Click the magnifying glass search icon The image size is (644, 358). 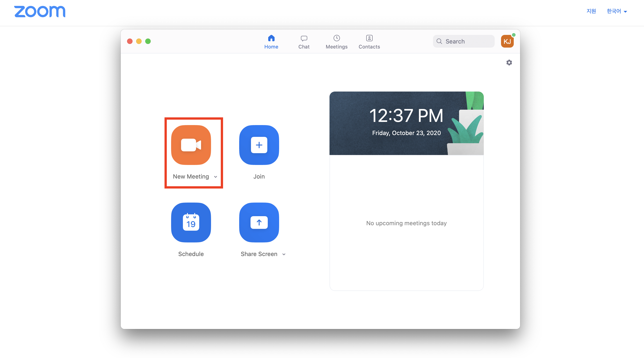439,41
